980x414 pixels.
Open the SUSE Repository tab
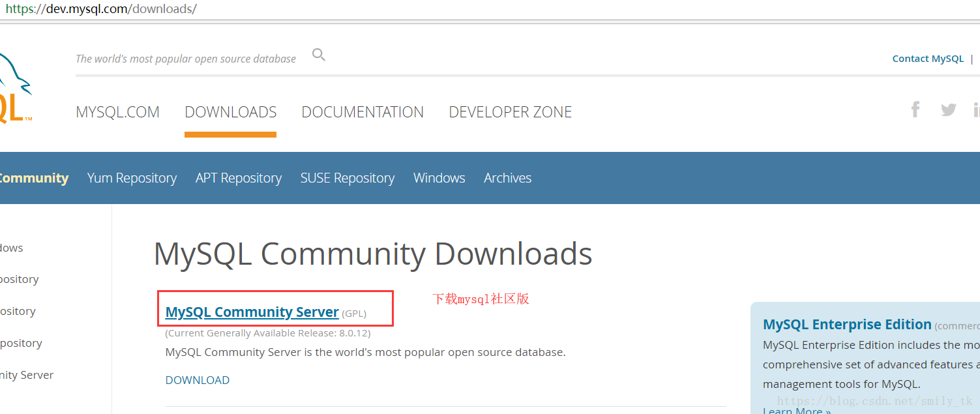(x=348, y=178)
